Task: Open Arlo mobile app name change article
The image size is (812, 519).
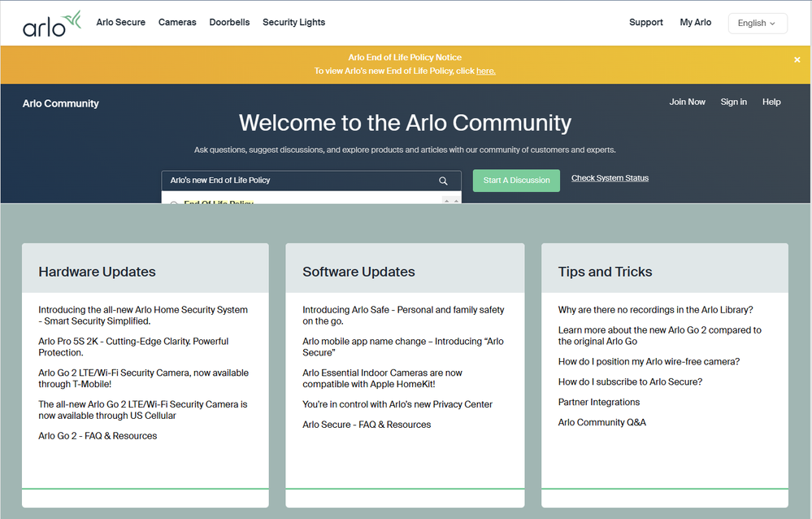Action: tap(403, 347)
